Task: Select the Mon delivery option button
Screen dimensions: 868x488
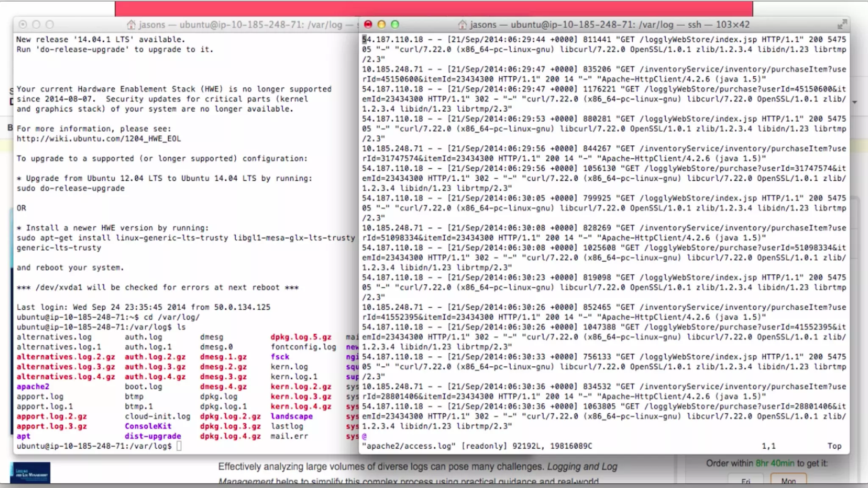Action: 788,481
